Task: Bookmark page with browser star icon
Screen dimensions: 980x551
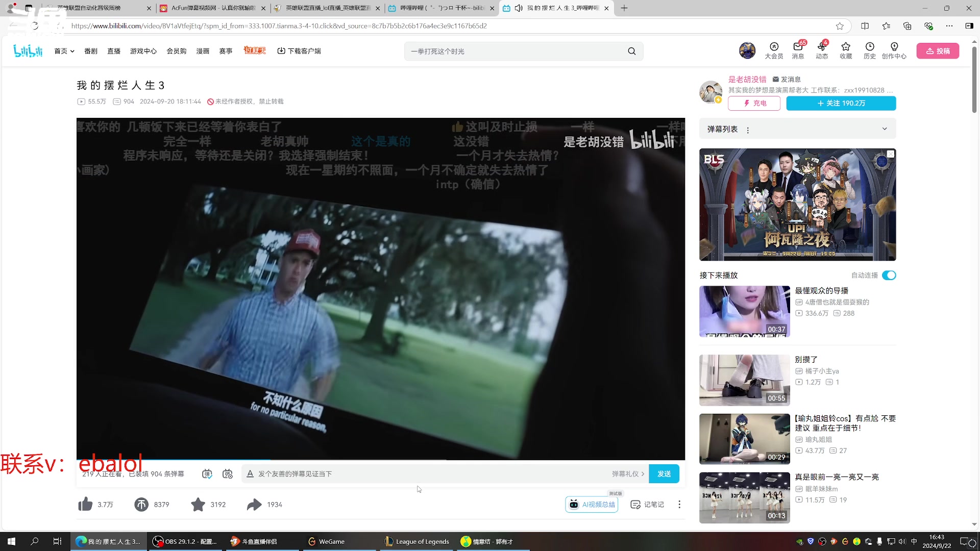Action: coord(840,26)
